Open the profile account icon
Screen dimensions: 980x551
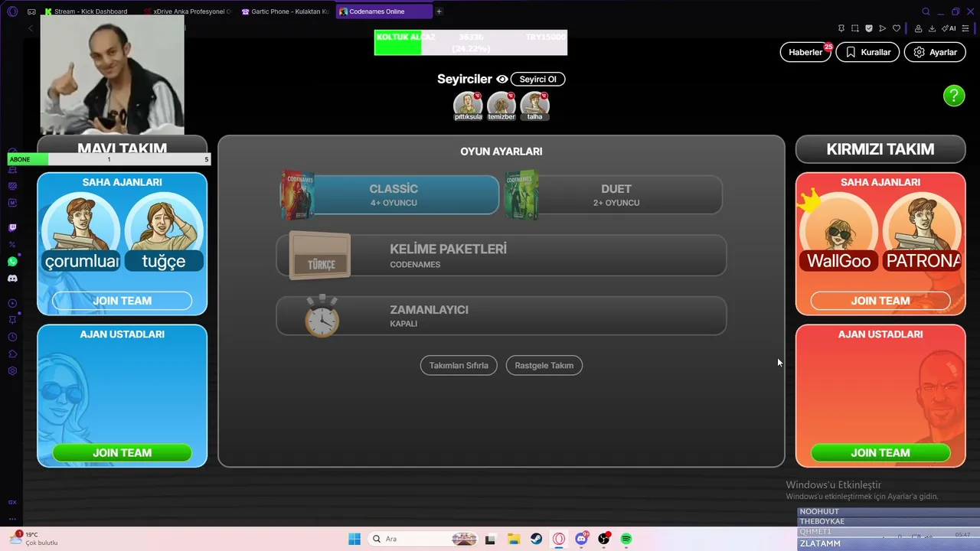point(919,28)
